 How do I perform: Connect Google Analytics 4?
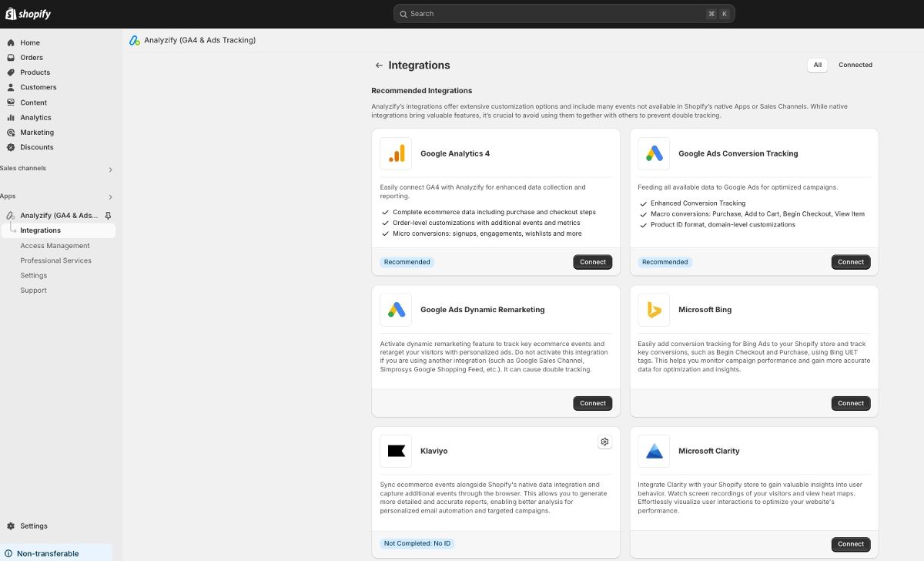coord(592,261)
